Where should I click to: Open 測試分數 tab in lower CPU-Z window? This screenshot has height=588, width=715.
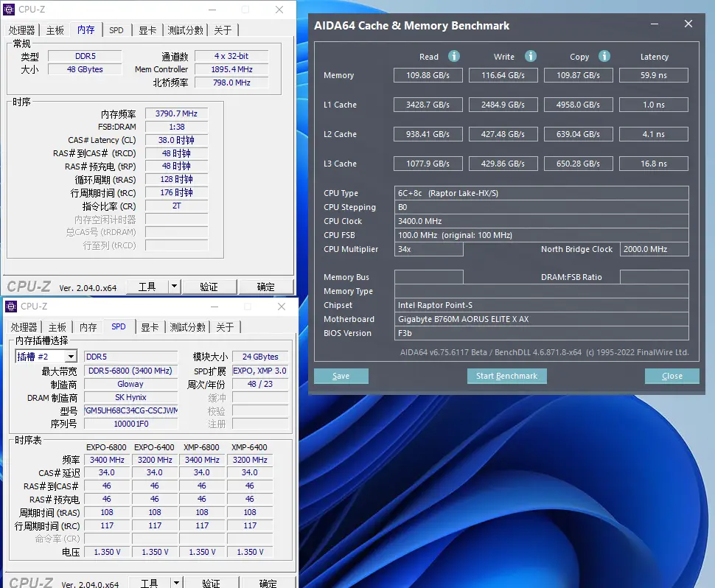[187, 327]
